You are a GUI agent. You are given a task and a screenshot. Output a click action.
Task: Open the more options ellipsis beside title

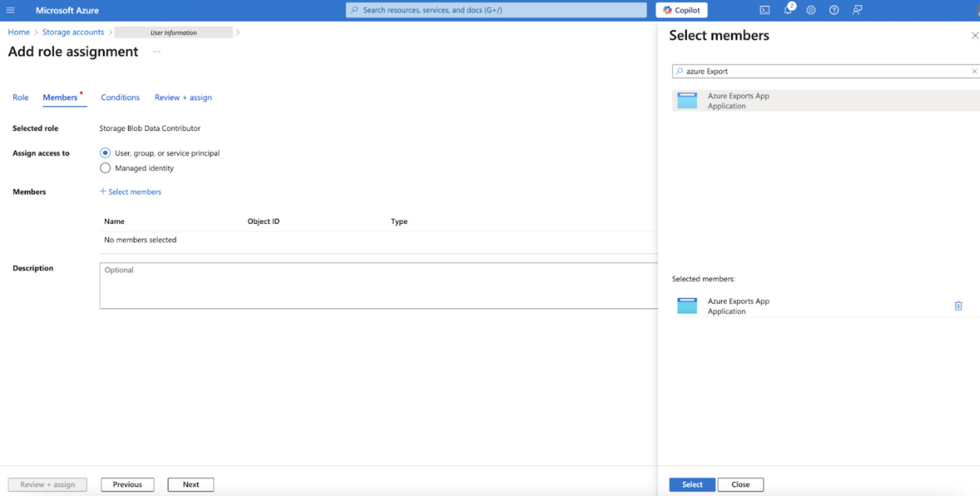click(x=157, y=52)
